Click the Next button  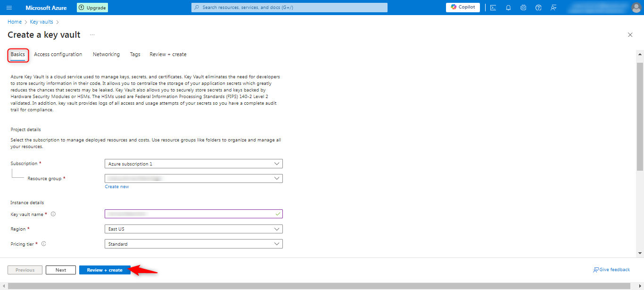pyautogui.click(x=61, y=270)
